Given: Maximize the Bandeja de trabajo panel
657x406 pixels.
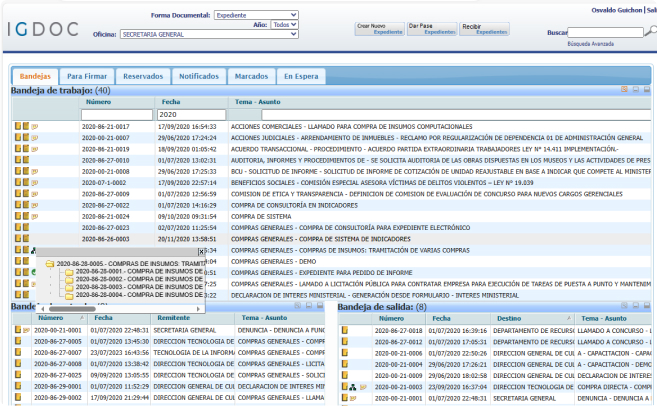Looking at the screenshot, I should coord(647,89).
